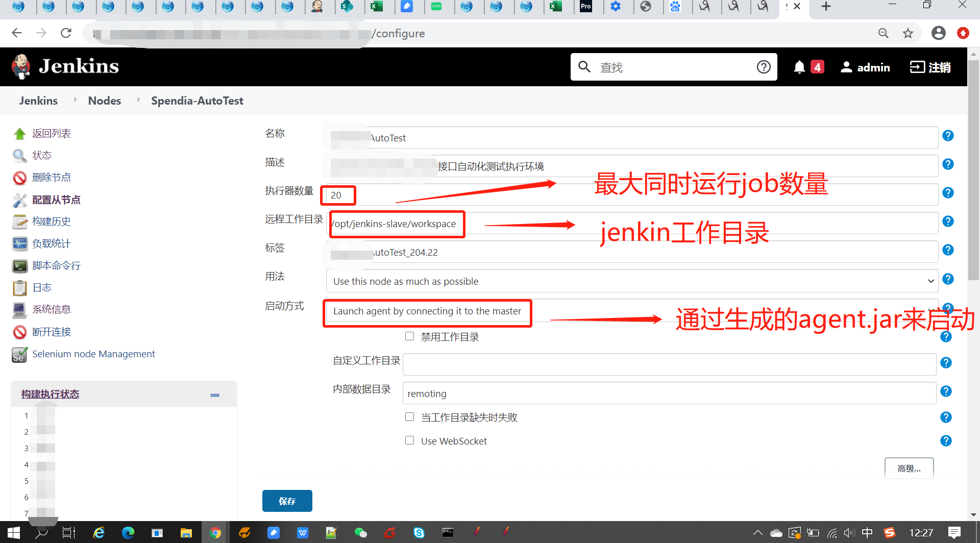Show hidden system tray icons chevron

tap(758, 533)
